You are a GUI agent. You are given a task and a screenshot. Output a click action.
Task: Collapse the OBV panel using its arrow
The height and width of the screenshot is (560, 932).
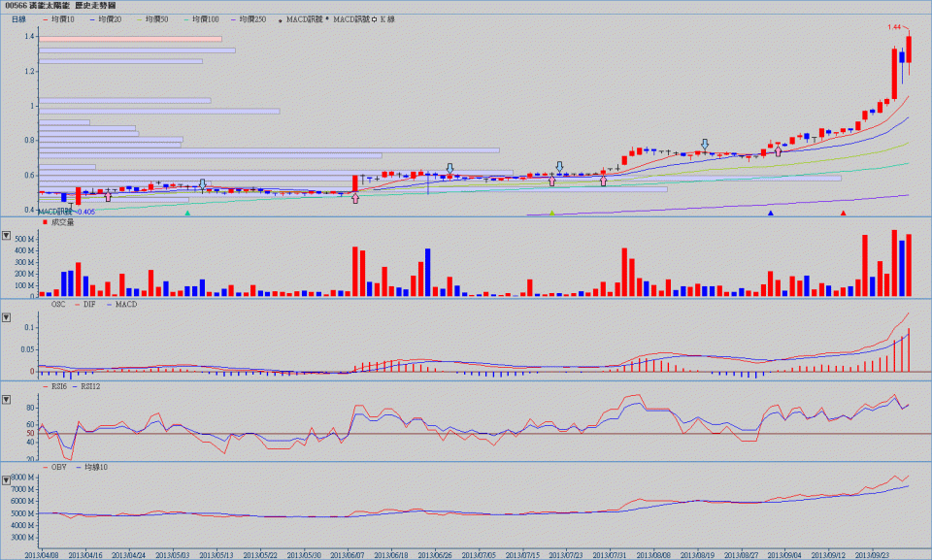tap(7, 478)
